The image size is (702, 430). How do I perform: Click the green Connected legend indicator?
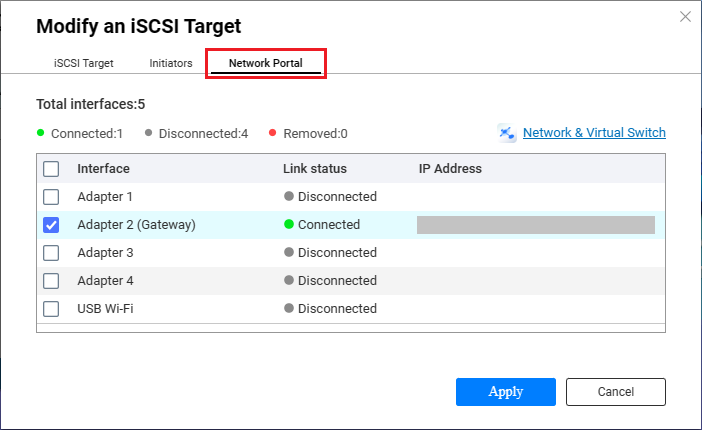pyautogui.click(x=40, y=133)
